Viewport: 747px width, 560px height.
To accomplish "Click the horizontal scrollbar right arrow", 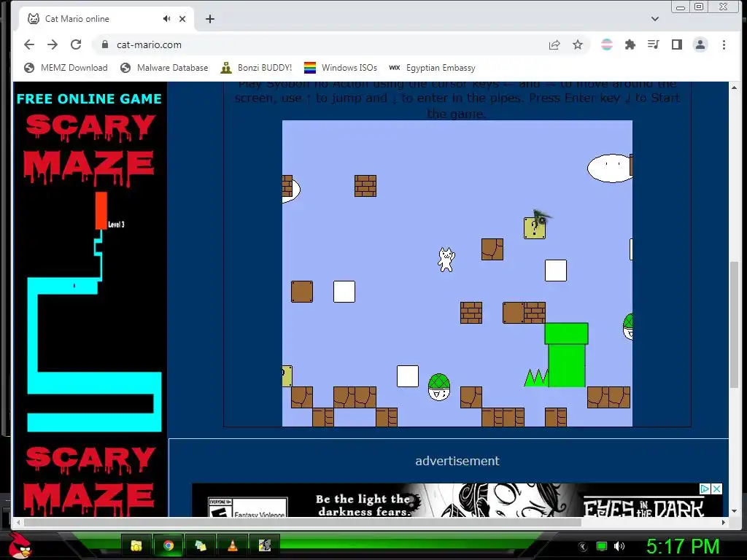I will (724, 522).
